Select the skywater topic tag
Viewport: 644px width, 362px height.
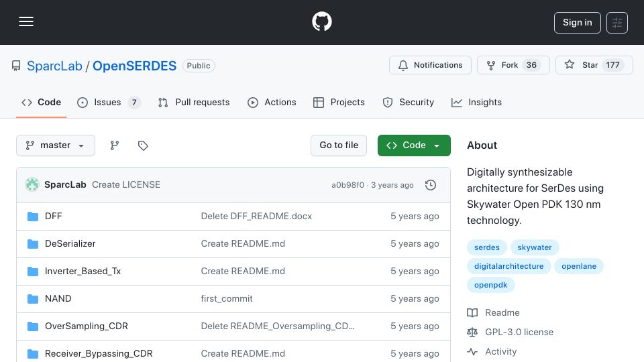(x=535, y=247)
